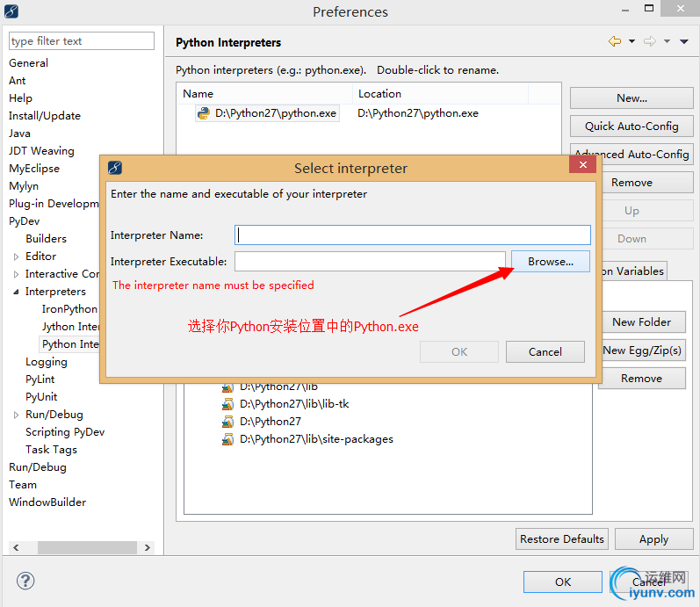
Task: Click the tree scrollbar left arrow
Action: [x=16, y=547]
